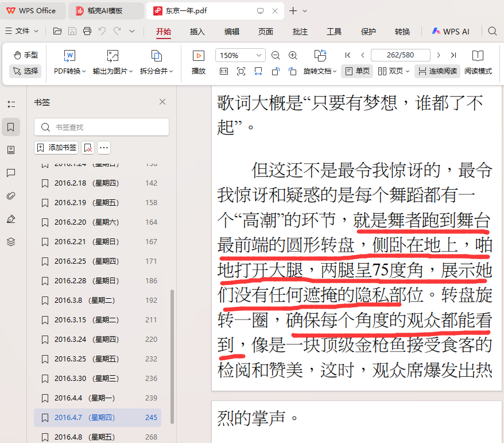Click the zoom out icon
Screen dimensions: 504x443
[x=276, y=55]
